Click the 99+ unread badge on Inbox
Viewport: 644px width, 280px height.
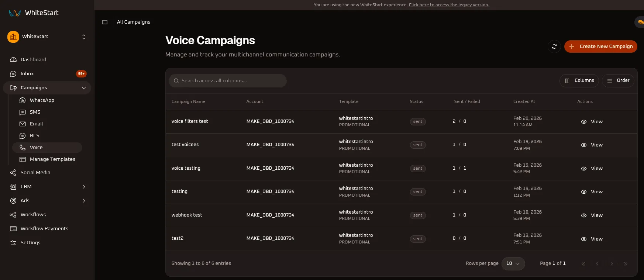tap(81, 74)
